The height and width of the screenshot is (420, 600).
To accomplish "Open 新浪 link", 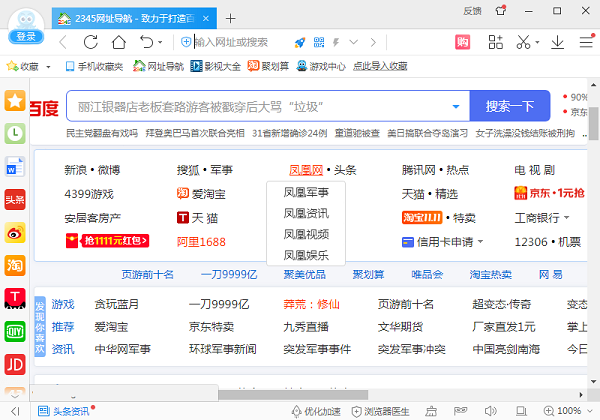I will click(75, 170).
